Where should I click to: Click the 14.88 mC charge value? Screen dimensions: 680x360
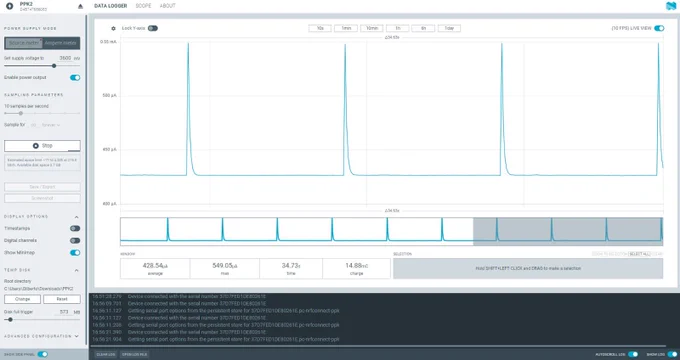tap(356, 265)
